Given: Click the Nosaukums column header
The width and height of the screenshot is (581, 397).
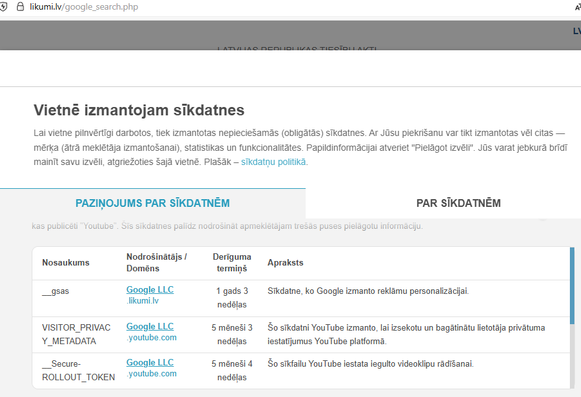Looking at the screenshot, I should click(66, 262).
